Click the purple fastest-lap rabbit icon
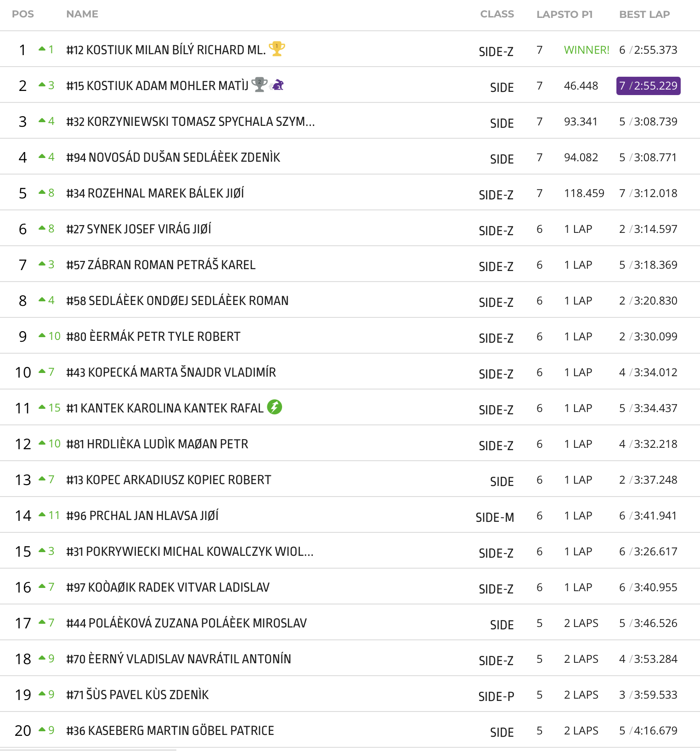 tap(277, 85)
